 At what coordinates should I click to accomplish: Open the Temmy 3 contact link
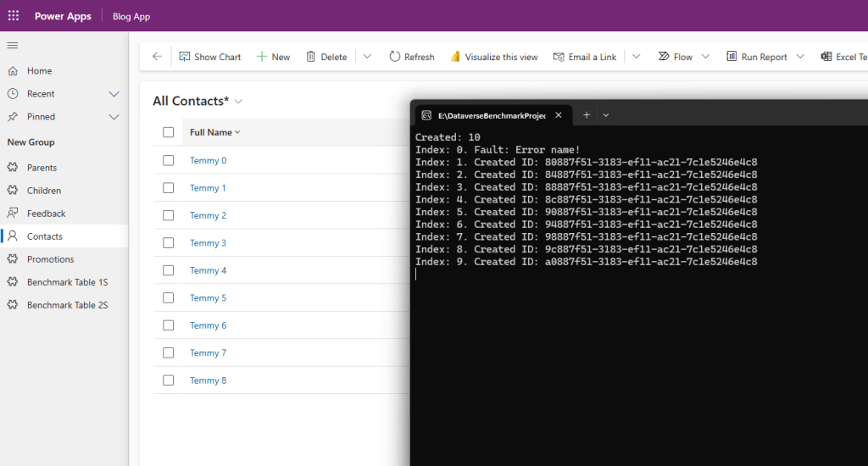click(x=209, y=243)
